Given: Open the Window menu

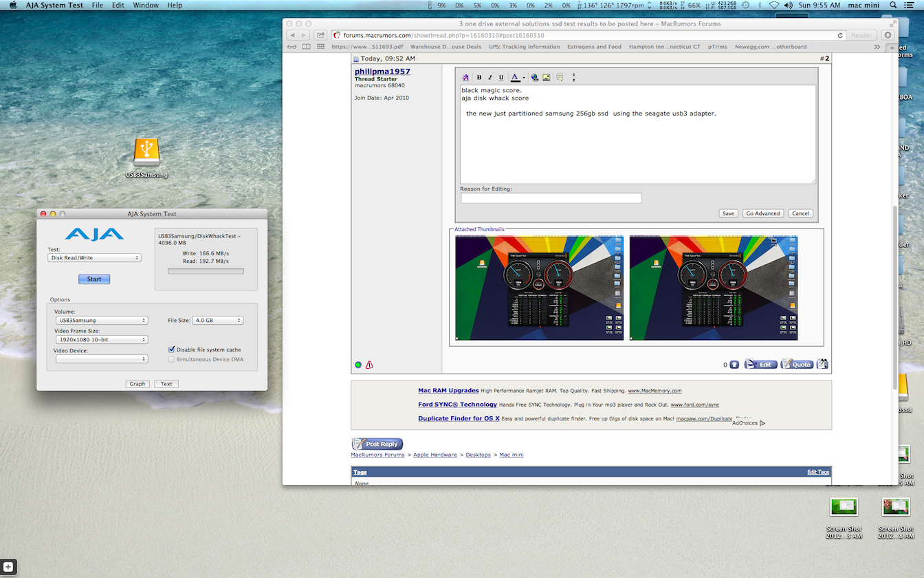Looking at the screenshot, I should click(146, 5).
